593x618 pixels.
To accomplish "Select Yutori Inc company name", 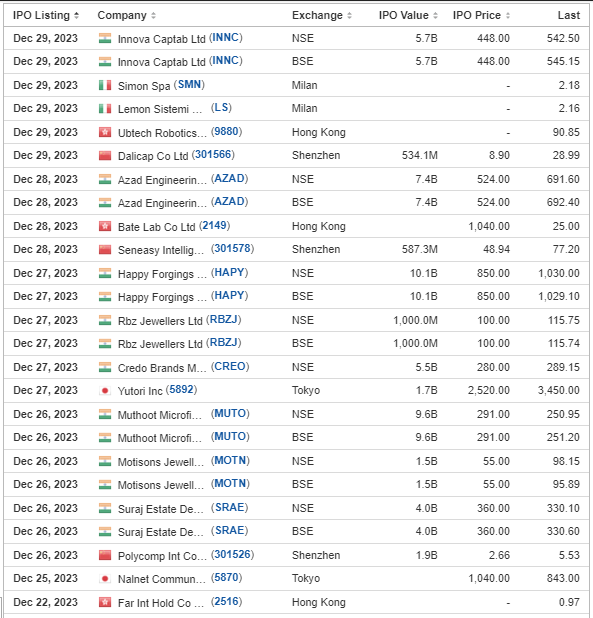I will 140,391.
